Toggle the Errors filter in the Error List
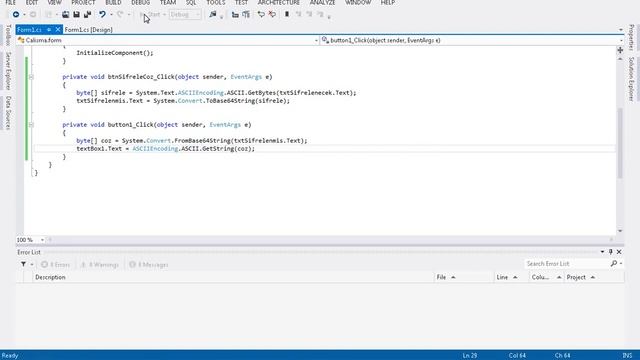The image size is (640, 360). click(56, 265)
